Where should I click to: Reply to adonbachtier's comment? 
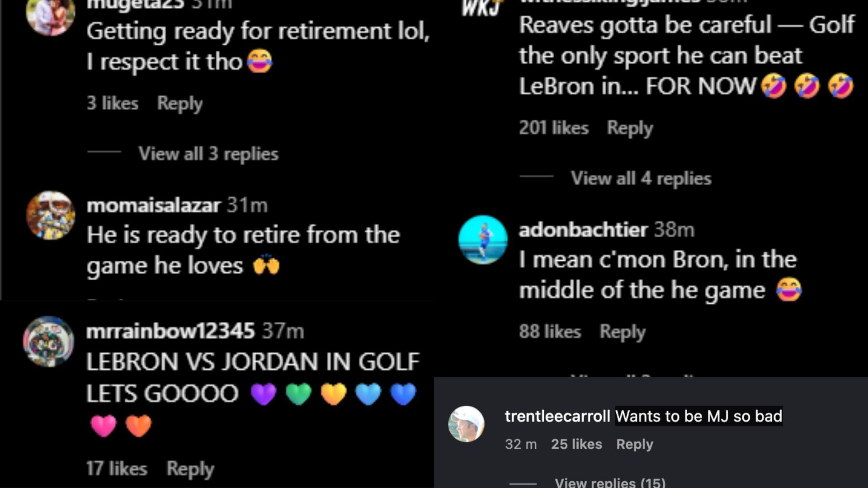click(623, 332)
